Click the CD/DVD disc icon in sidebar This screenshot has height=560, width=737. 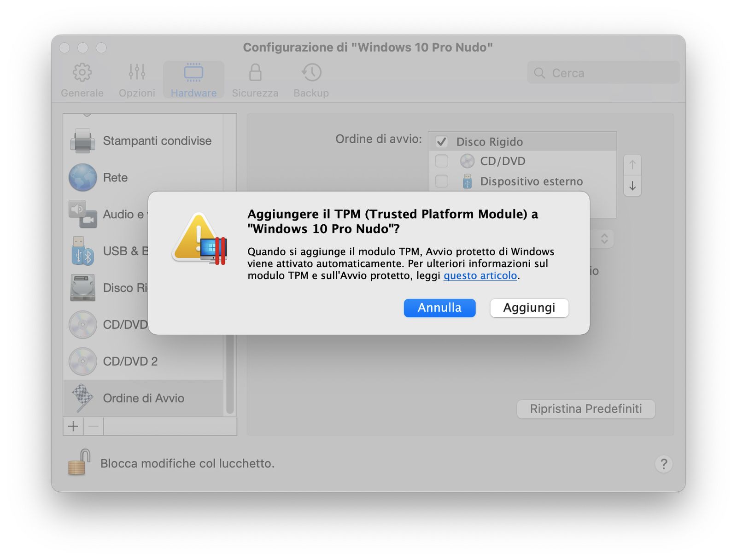[83, 325]
